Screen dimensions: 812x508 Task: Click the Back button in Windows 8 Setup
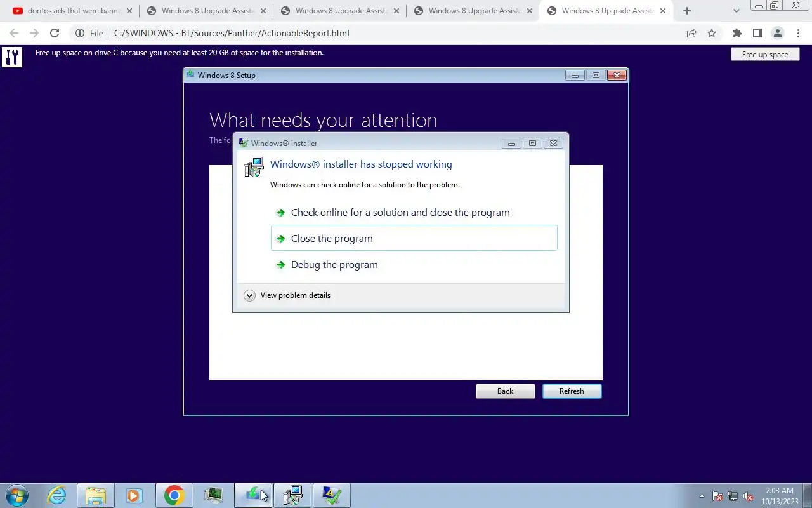point(505,391)
